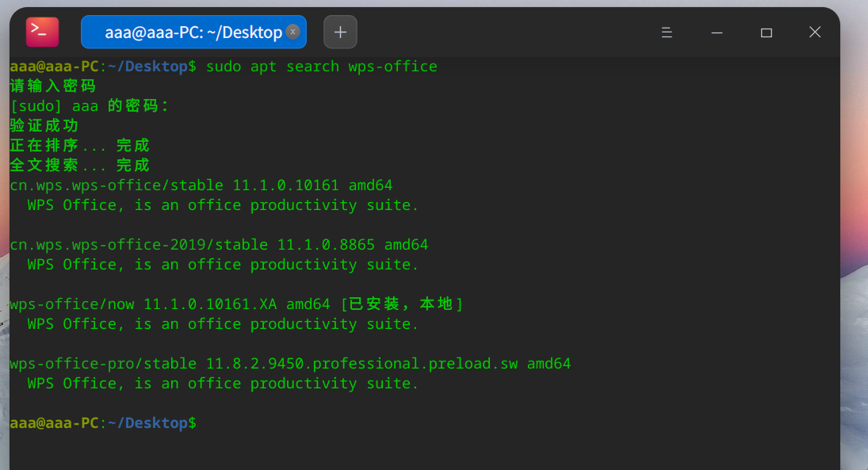Click the '验证成功' message

pos(44,126)
